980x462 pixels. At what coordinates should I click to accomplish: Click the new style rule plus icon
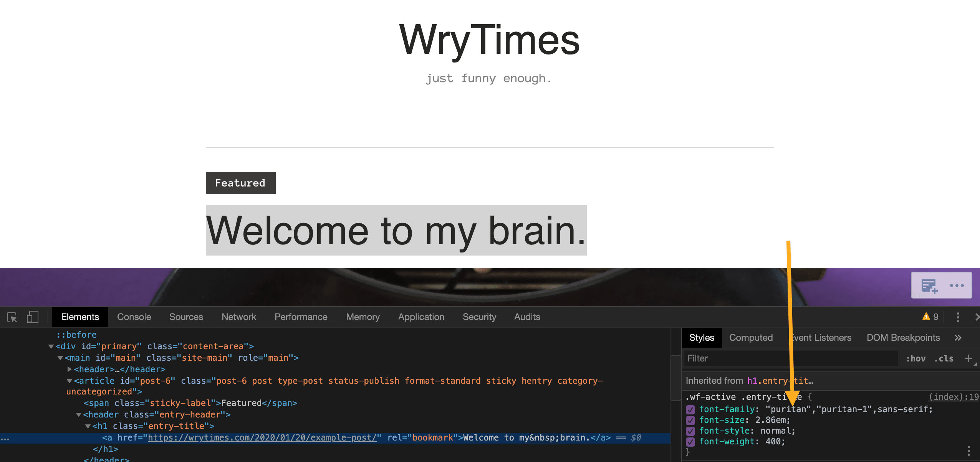pos(968,358)
